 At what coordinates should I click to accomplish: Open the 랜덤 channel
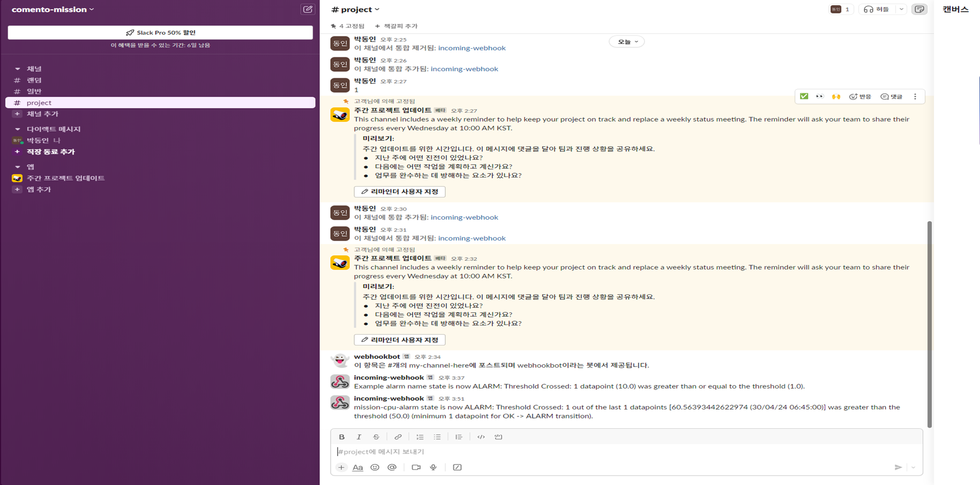pos(160,80)
